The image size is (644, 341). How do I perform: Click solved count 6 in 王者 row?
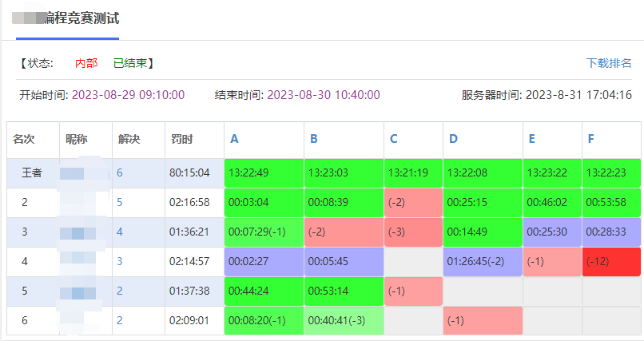tap(120, 172)
